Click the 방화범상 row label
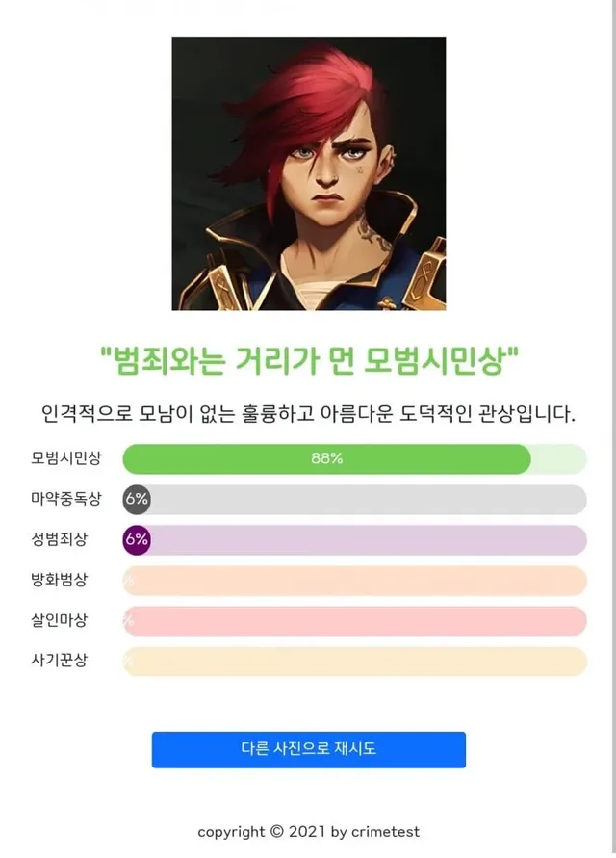 click(60, 580)
